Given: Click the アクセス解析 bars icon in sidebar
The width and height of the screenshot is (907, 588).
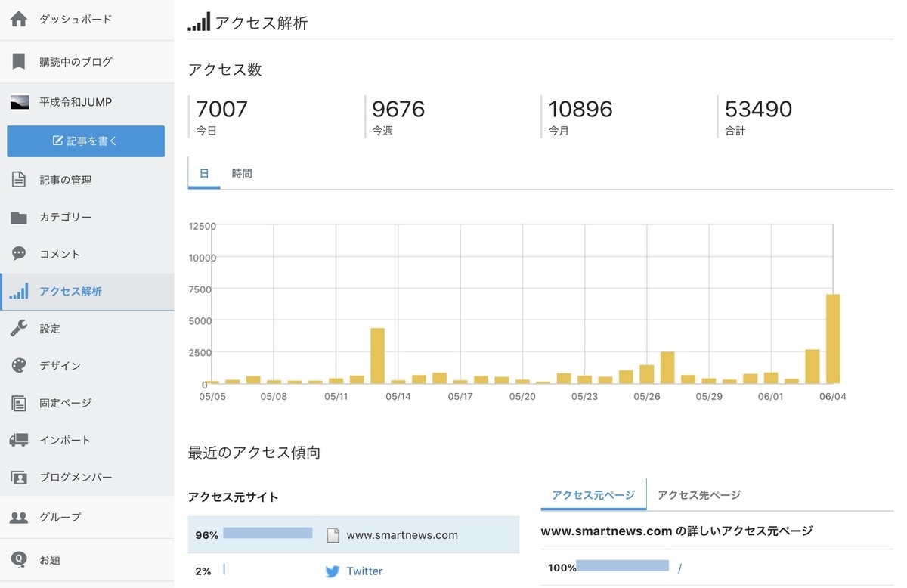Looking at the screenshot, I should pos(19,291).
